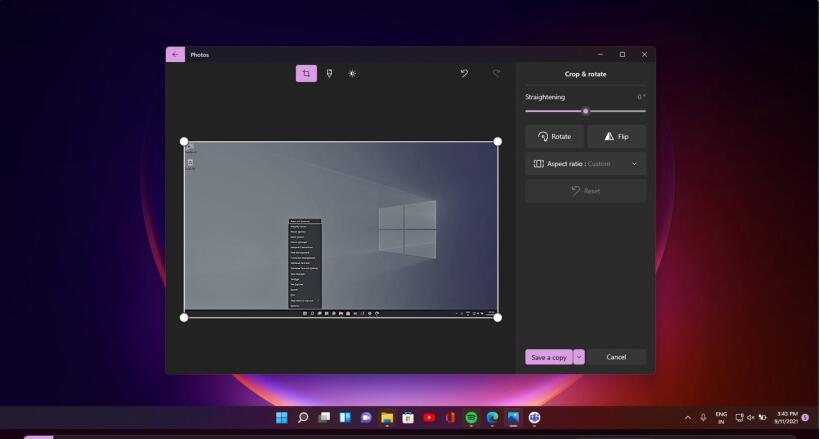The height and width of the screenshot is (439, 820).
Task: Click the Straightening slider handle
Action: (x=586, y=111)
